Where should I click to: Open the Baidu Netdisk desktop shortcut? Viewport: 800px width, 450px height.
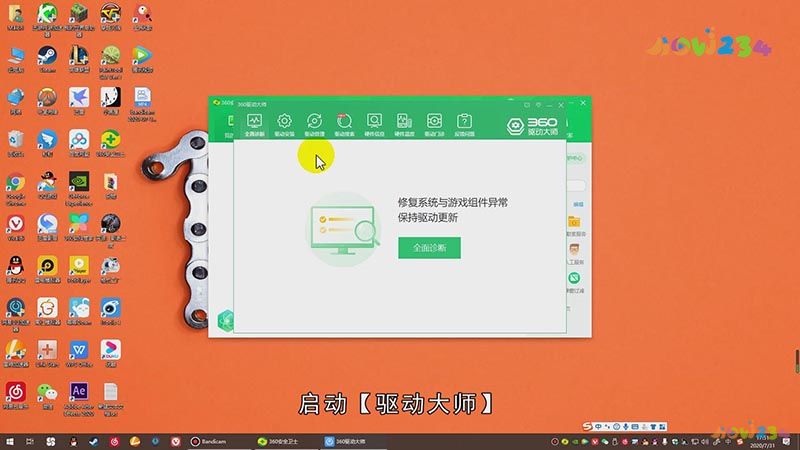pyautogui.click(x=79, y=143)
